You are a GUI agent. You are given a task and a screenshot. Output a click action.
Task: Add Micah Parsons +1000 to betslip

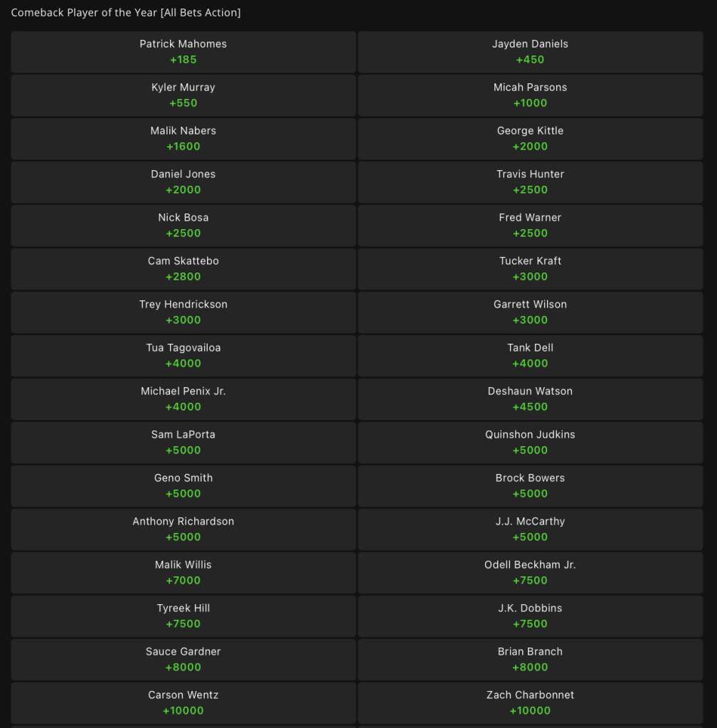click(530, 95)
